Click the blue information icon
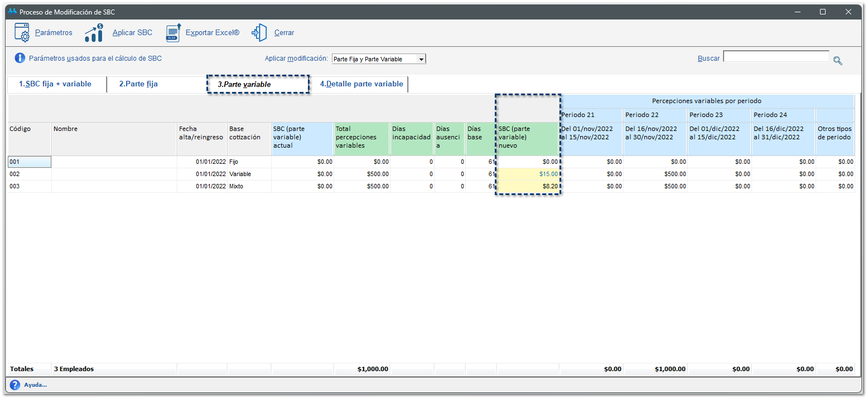Screen dimensions: 868x399 point(20,58)
